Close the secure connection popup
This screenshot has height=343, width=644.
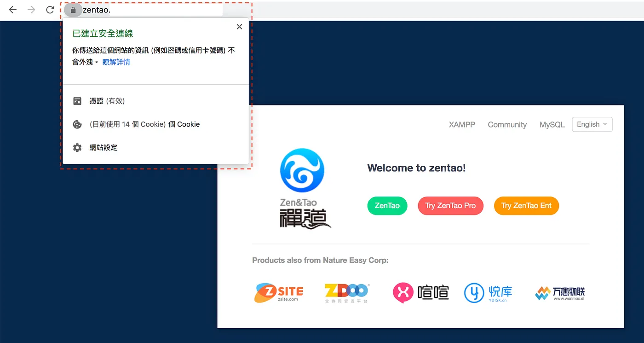point(239,27)
